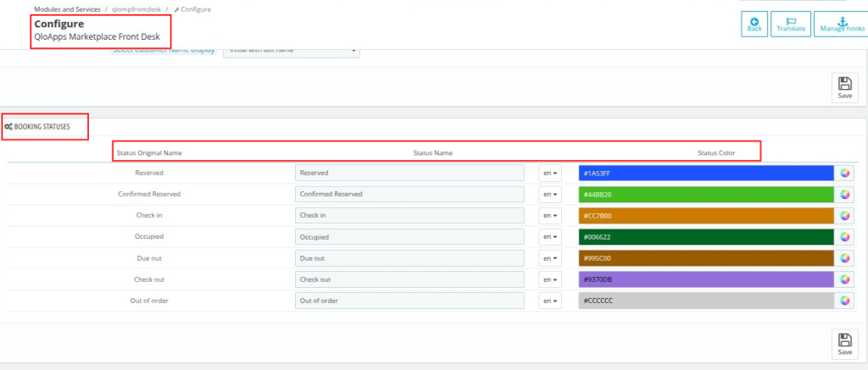Open language dropdown for Out of order row
This screenshot has width=868, height=370.
pos(549,301)
